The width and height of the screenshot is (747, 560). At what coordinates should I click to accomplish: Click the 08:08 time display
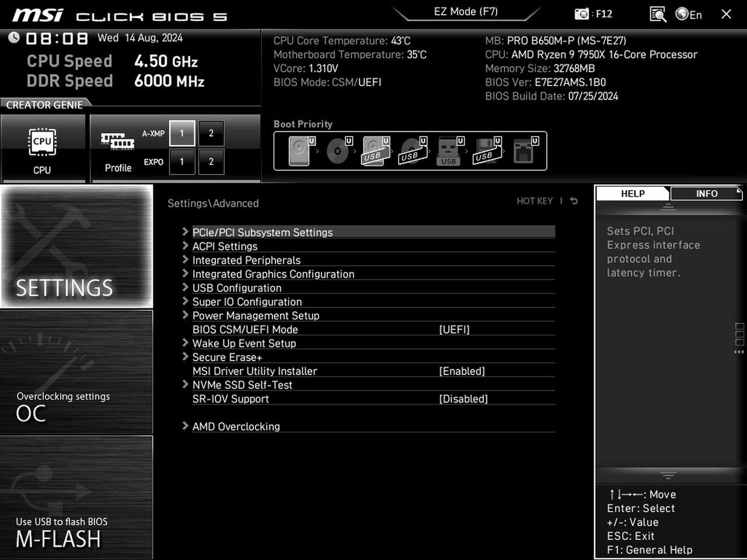coord(57,38)
